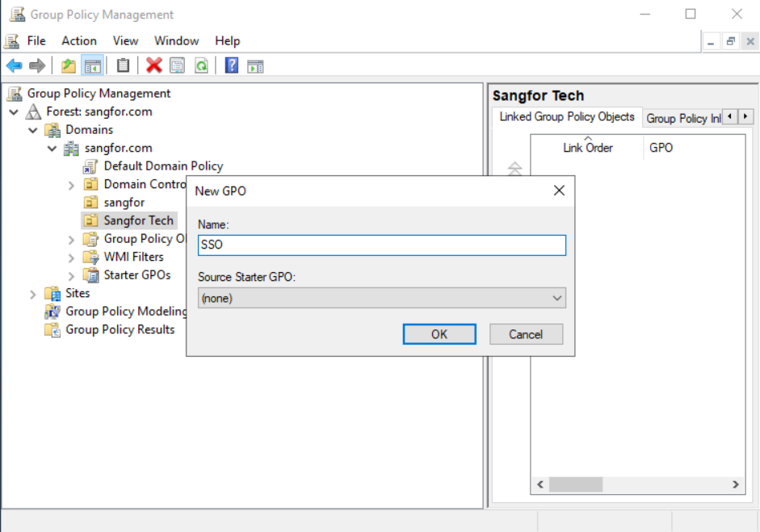
Task: Switch to Linked Group Policy Objects tab
Action: coord(566,117)
